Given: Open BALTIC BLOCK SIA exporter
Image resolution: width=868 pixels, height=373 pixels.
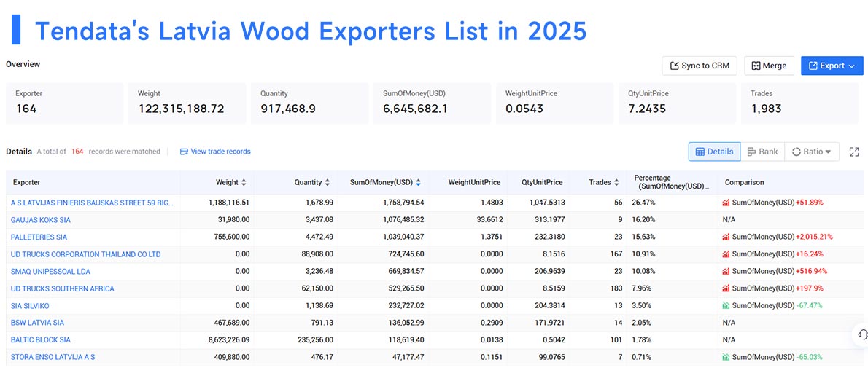Looking at the screenshot, I should tap(40, 339).
